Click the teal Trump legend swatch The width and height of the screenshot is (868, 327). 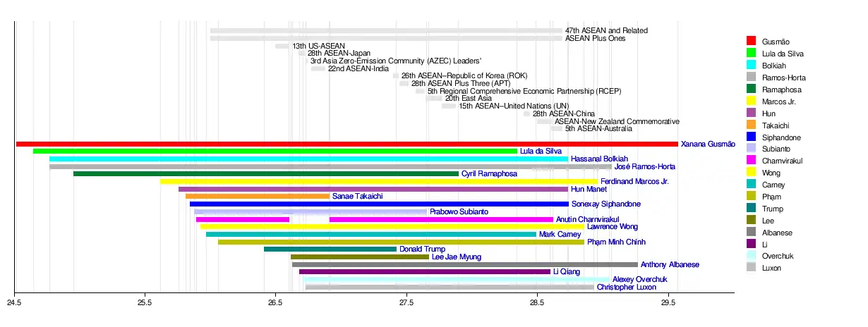752,209
